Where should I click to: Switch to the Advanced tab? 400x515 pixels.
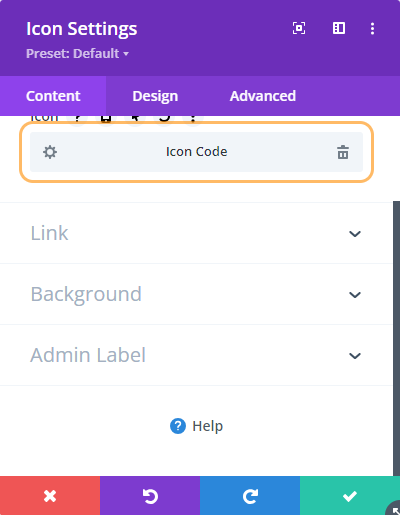[263, 96]
